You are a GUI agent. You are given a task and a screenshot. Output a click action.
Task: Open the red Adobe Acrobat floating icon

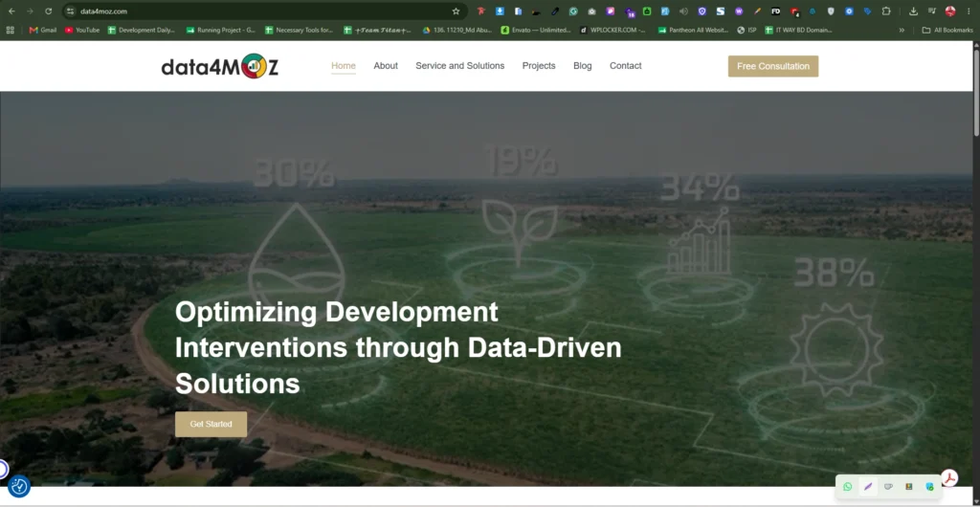tap(949, 478)
